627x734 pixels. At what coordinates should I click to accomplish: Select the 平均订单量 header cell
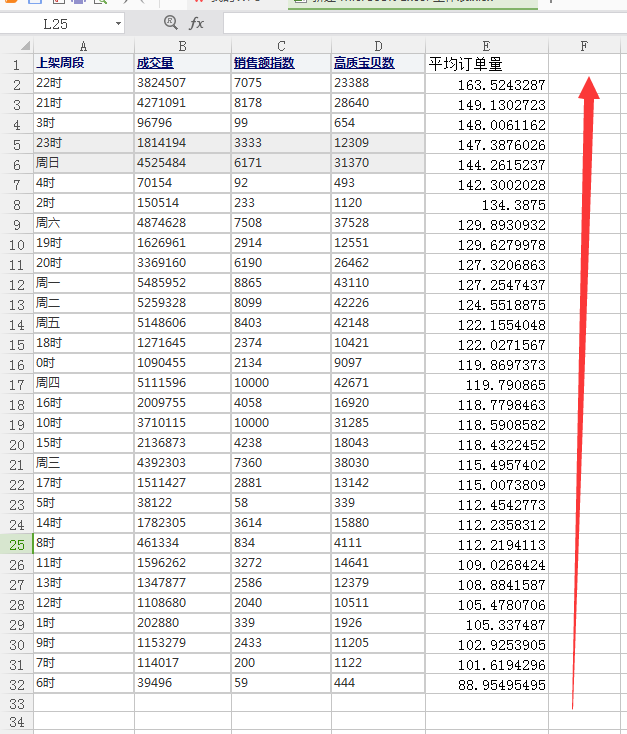(x=466, y=64)
